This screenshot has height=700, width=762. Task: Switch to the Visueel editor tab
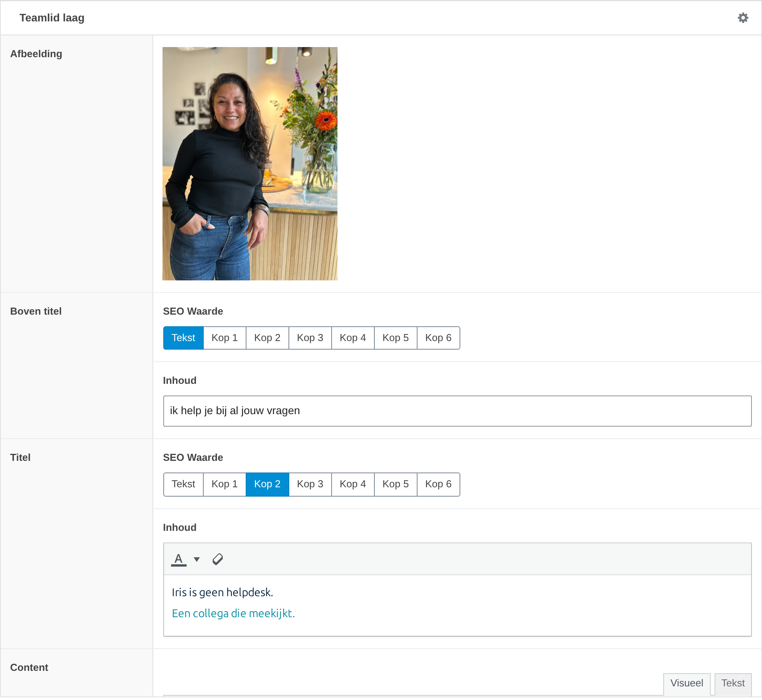[687, 683]
